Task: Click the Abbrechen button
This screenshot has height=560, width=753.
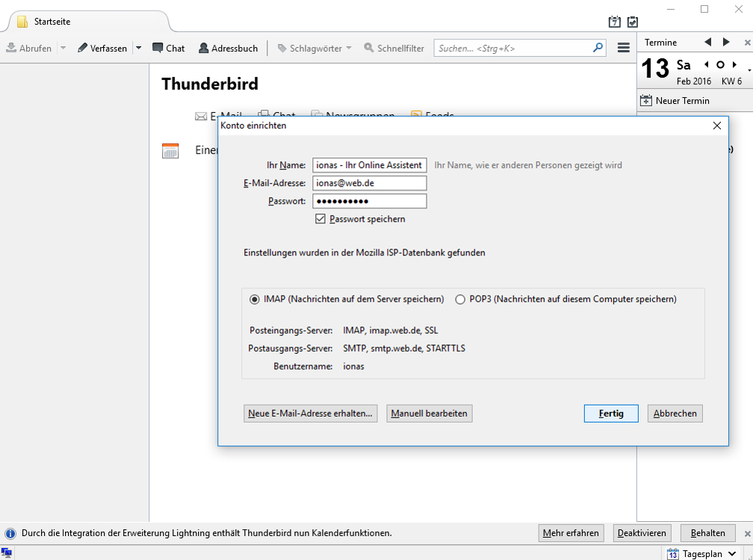Action: point(675,414)
